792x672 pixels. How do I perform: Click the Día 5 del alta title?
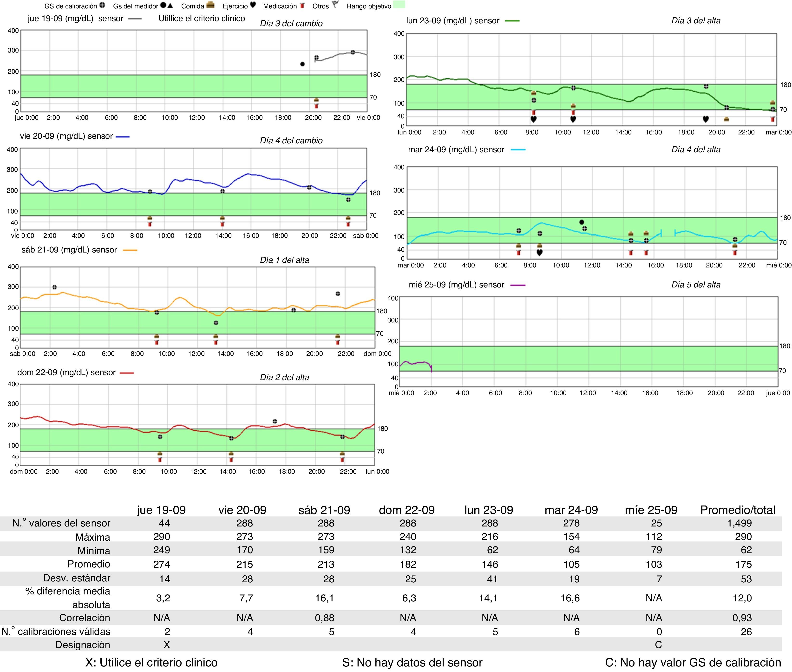[696, 285]
